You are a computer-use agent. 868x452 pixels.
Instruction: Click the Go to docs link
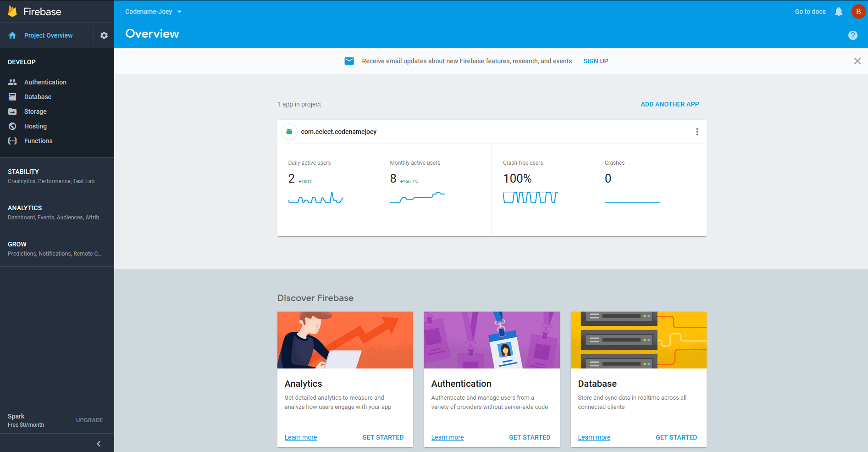coord(810,11)
